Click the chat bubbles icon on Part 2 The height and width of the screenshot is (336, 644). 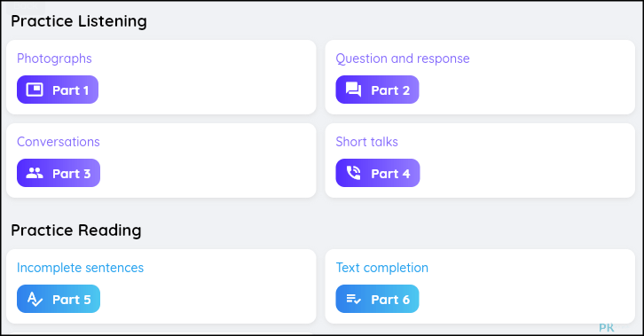pyautogui.click(x=353, y=90)
